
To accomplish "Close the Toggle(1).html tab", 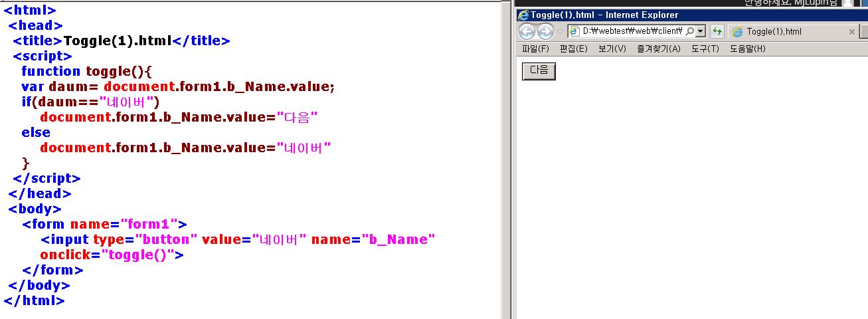I will coord(852,31).
